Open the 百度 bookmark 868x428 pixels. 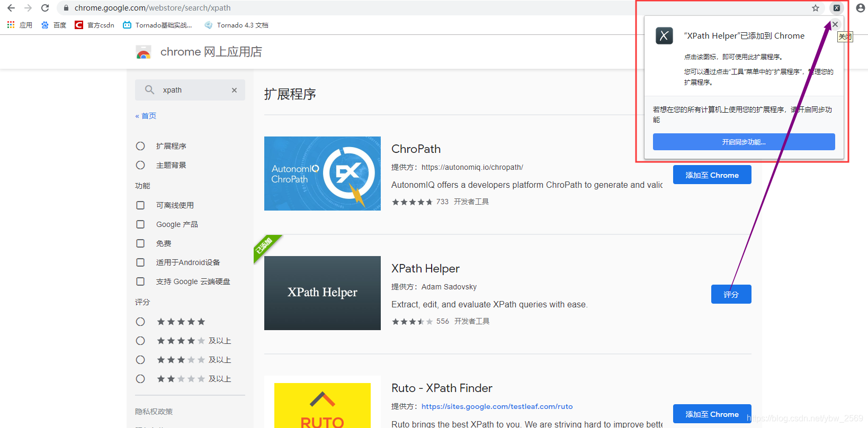tap(53, 25)
